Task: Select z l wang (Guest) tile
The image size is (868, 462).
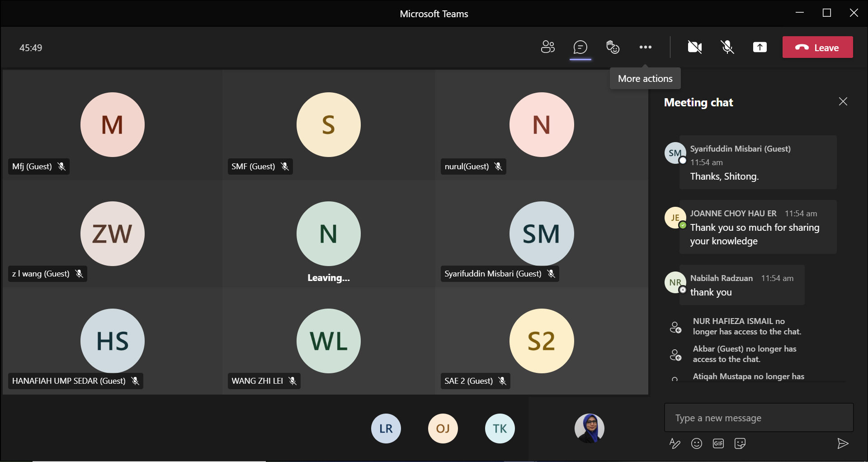Action: coord(113,233)
